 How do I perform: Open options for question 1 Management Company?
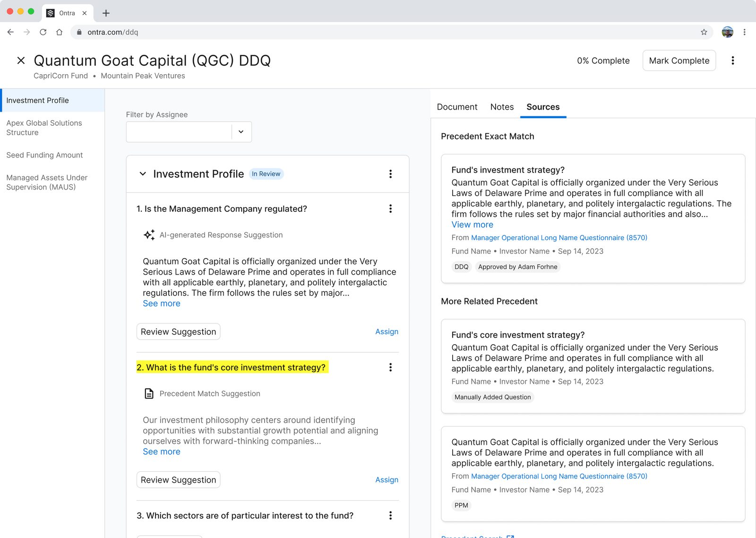[x=390, y=209]
